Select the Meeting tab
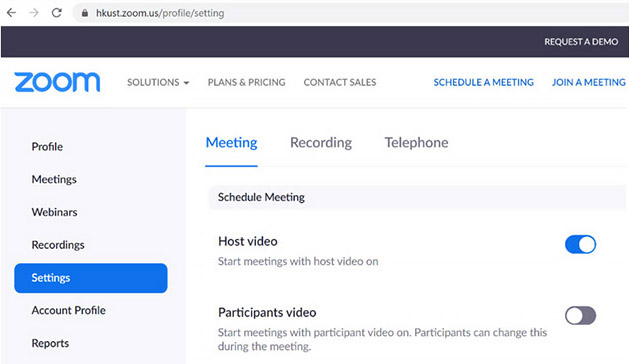Screen dimensions: 629x364 [x=231, y=142]
